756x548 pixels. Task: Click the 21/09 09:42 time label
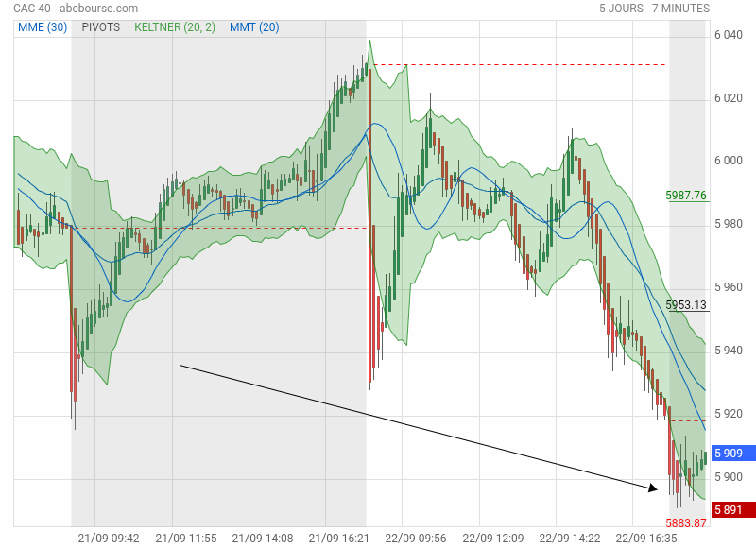[109, 539]
